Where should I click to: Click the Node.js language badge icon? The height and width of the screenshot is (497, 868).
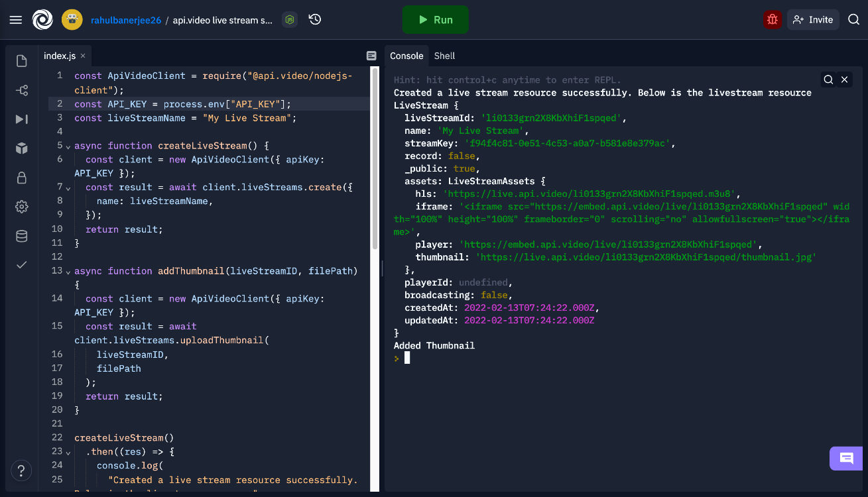pyautogui.click(x=289, y=20)
